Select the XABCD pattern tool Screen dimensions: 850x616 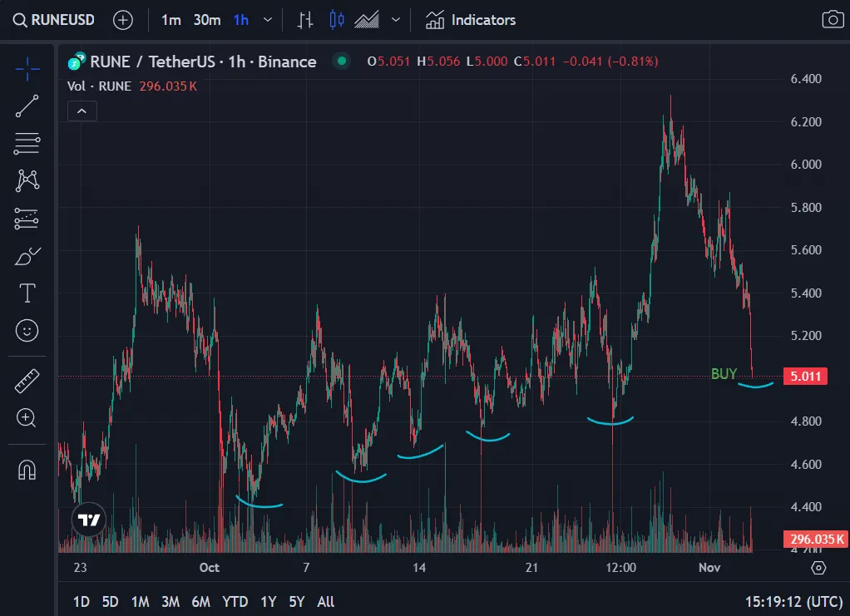tap(27, 181)
